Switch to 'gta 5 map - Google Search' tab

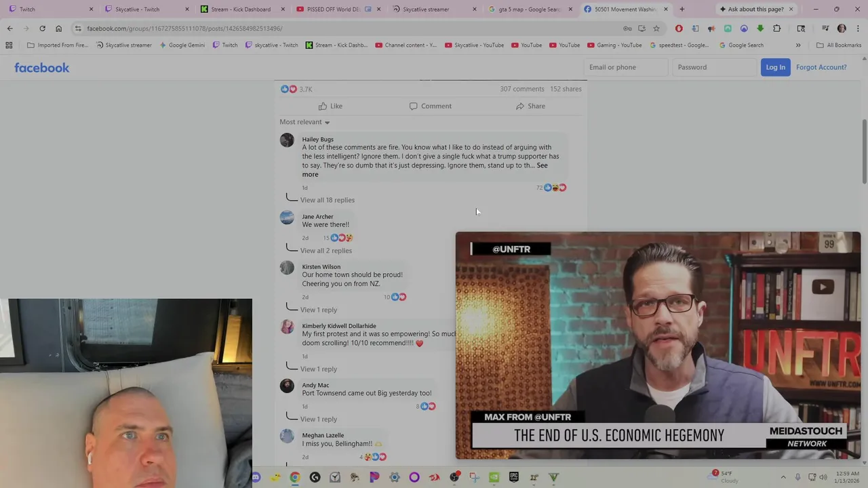(530, 9)
